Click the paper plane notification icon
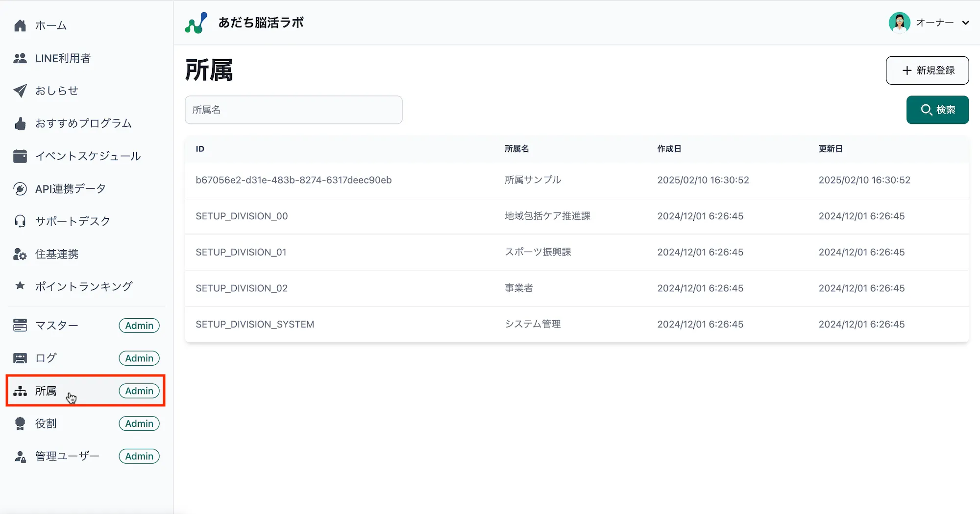This screenshot has width=980, height=514. point(20,91)
